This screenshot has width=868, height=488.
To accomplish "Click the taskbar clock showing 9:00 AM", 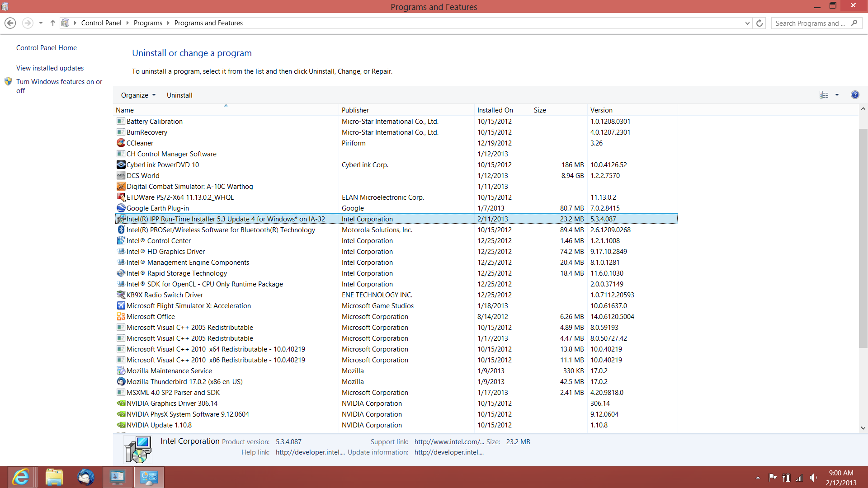I will pyautogui.click(x=841, y=478).
